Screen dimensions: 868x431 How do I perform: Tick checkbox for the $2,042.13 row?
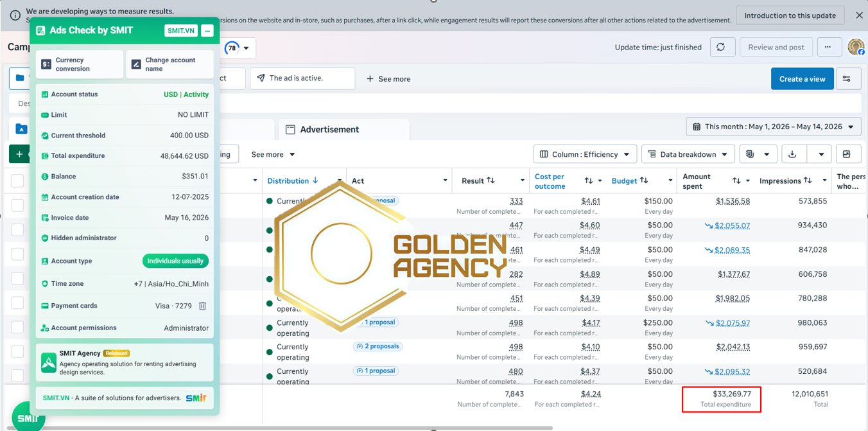17,351
